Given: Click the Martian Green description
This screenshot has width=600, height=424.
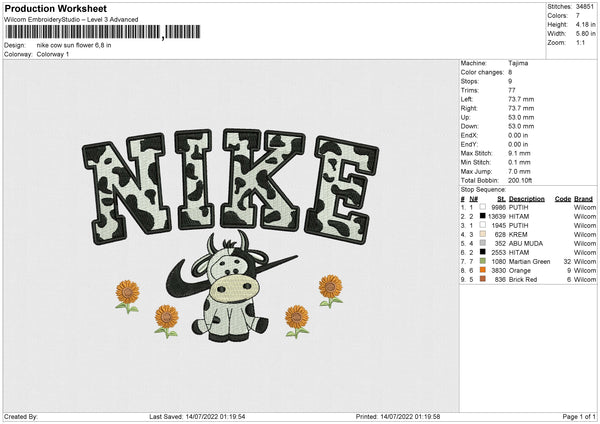Looking at the screenshot, I should (x=530, y=262).
